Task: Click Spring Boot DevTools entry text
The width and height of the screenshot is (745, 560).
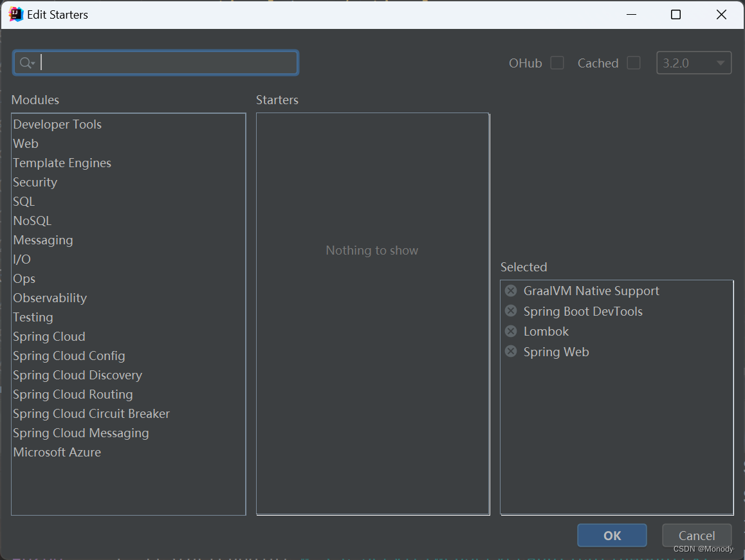Action: coord(583,311)
